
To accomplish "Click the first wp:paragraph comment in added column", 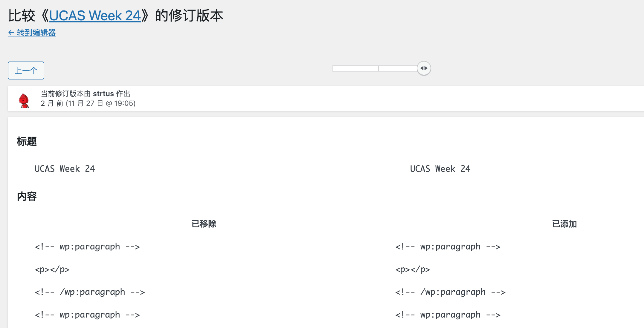I will pos(448,247).
